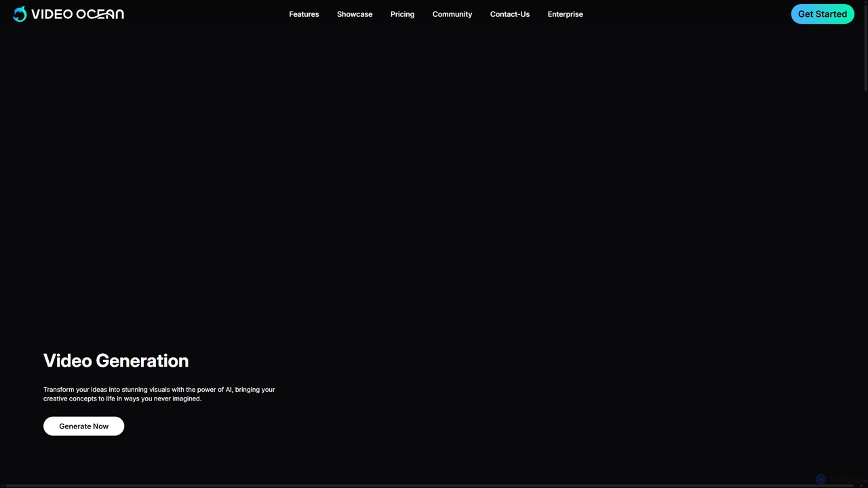Open the Contact-Us link
Viewport: 868px width, 488px height.
[x=510, y=14]
